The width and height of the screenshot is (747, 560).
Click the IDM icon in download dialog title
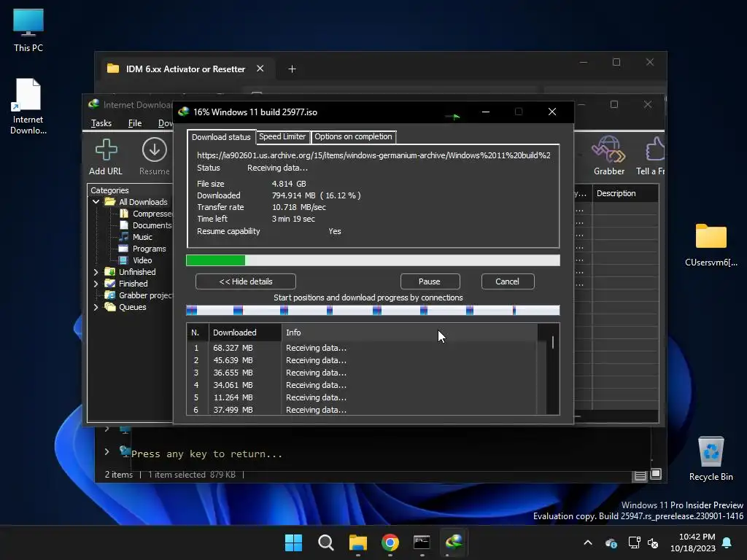183,112
